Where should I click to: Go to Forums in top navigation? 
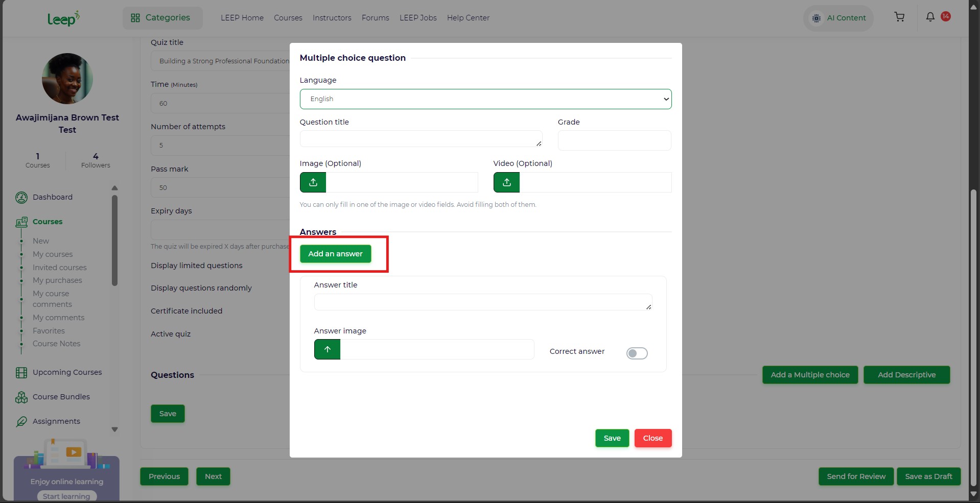[x=375, y=18]
